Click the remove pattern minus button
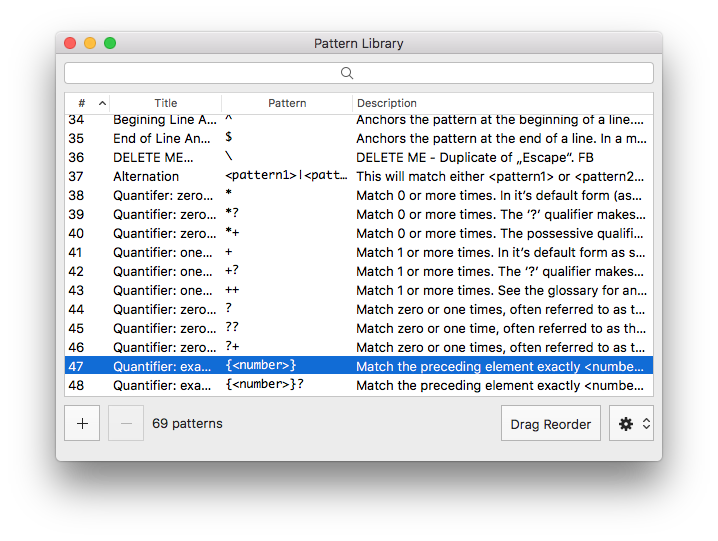Viewport: 718px width, 541px height. tap(126, 423)
